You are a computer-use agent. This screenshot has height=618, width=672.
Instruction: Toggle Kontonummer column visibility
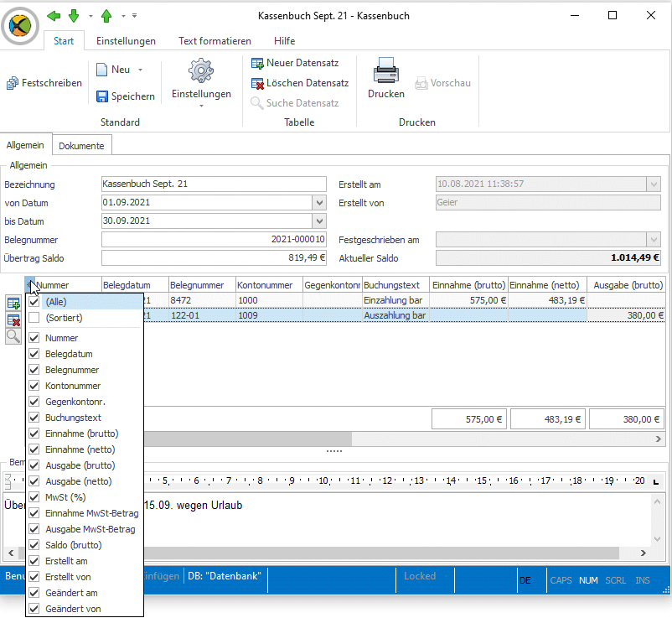point(34,386)
